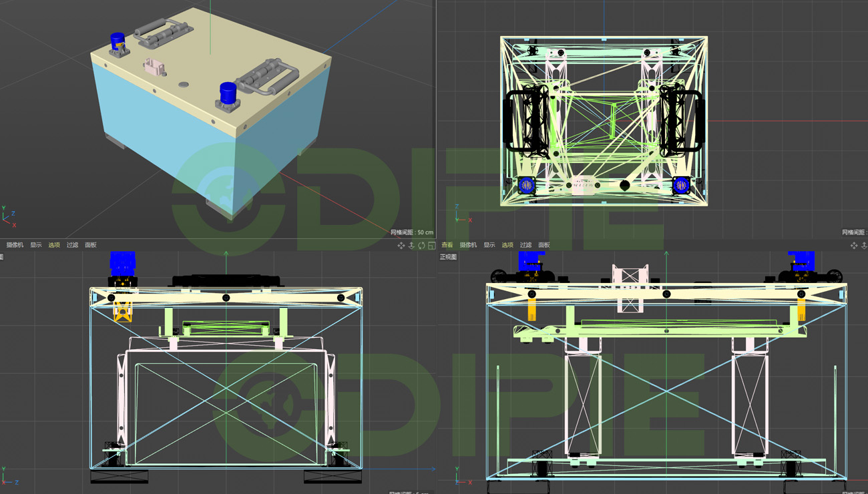Open the 显示 menu in the front view

tap(489, 245)
